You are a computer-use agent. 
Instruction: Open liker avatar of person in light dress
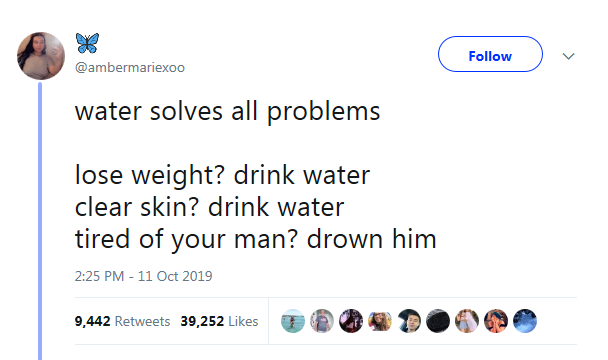pyautogui.click(x=467, y=321)
